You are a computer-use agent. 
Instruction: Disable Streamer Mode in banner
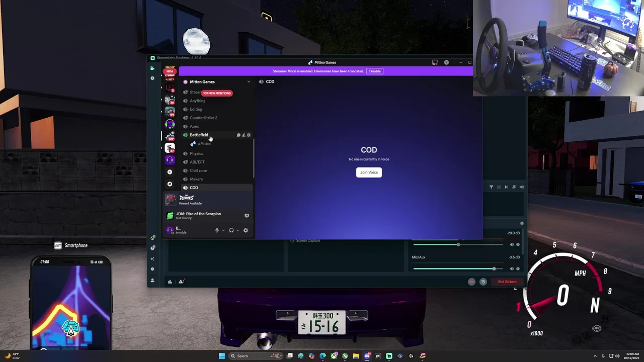pyautogui.click(x=375, y=71)
